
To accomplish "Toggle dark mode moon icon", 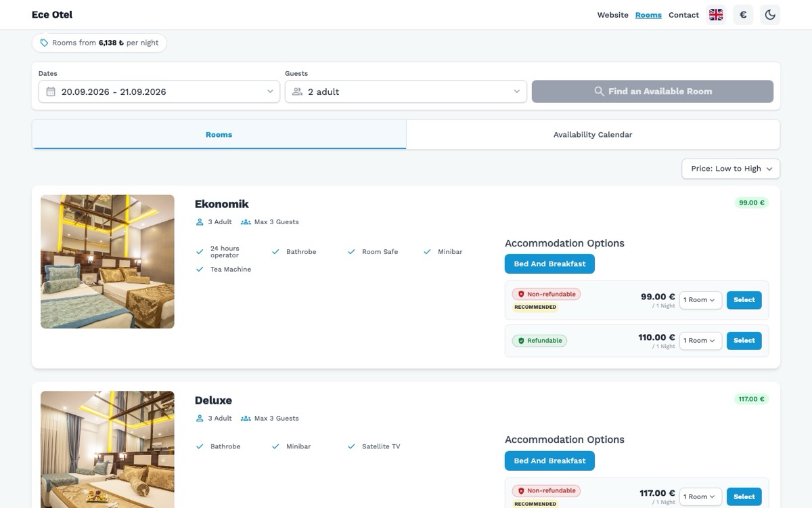I will 770,15.
